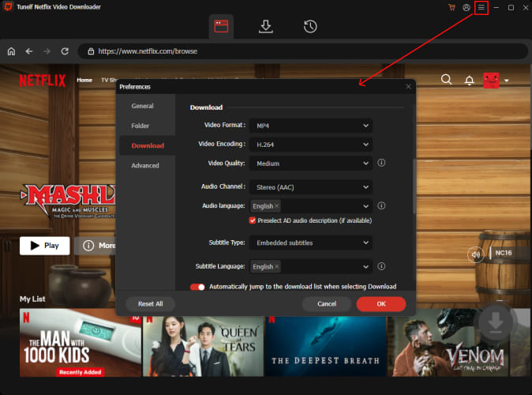Screen dimensions: 532x395
Task: Click the info icon next to Video Quality
Action: (x=380, y=163)
